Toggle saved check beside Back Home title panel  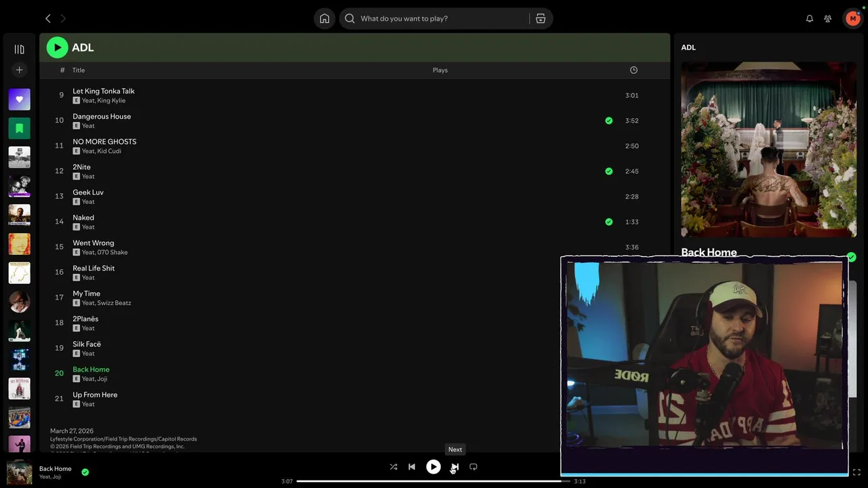[852, 257]
